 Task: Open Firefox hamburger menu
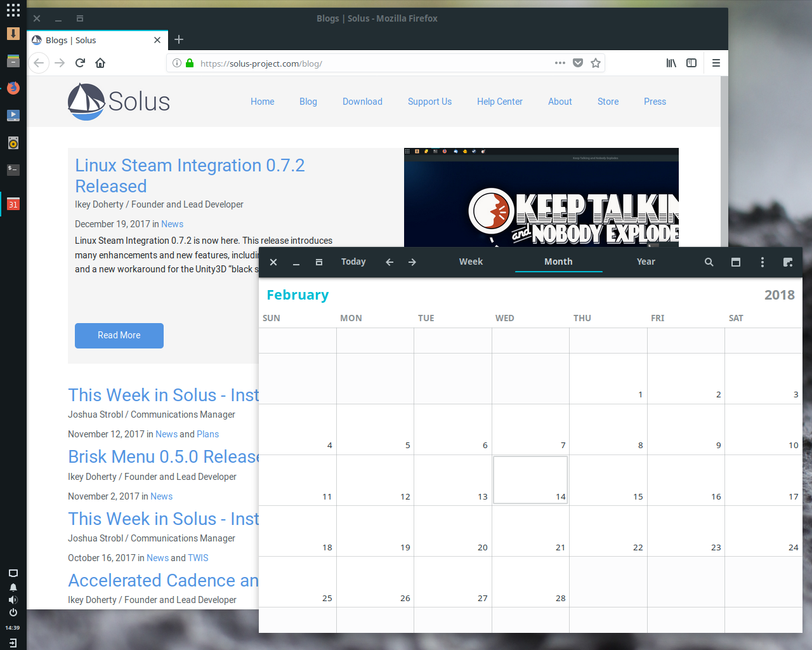pos(716,63)
